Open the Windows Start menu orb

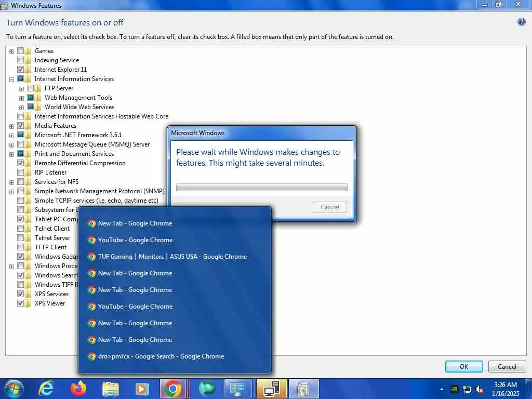tap(14, 389)
